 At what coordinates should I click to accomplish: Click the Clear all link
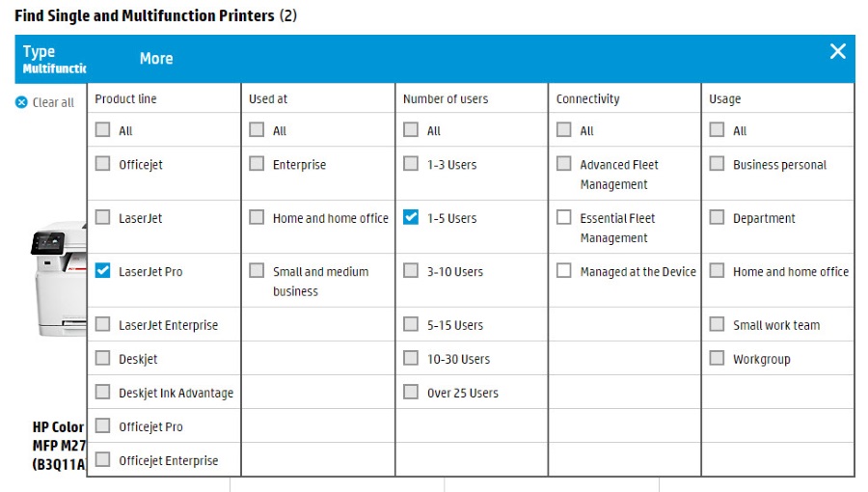(x=52, y=102)
